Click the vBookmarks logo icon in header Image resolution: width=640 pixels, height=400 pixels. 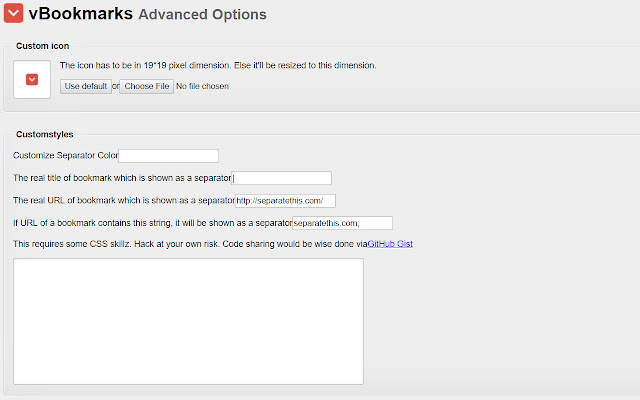[14, 13]
